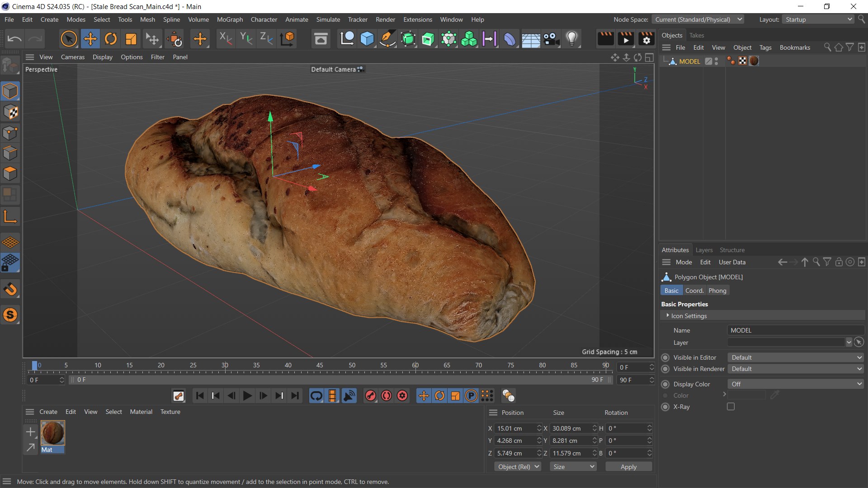Toggle X axis lock
Screen dimensions: 868x488
coord(225,39)
